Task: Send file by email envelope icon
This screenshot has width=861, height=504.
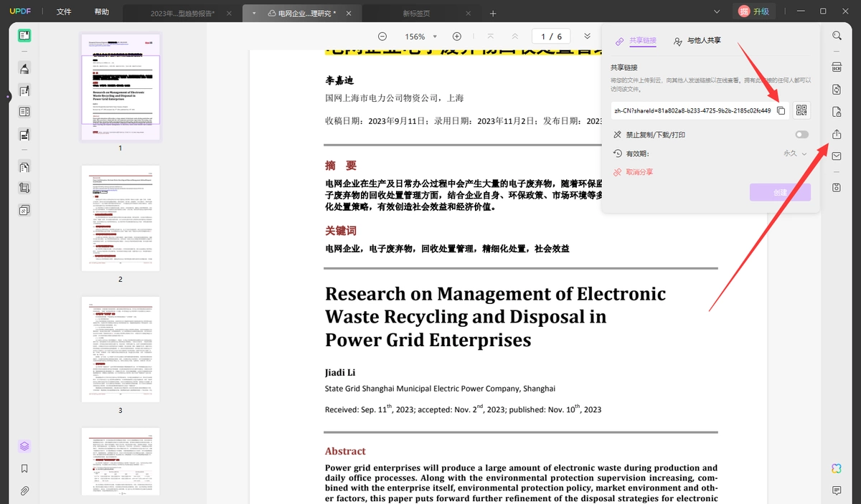Action: pos(837,156)
